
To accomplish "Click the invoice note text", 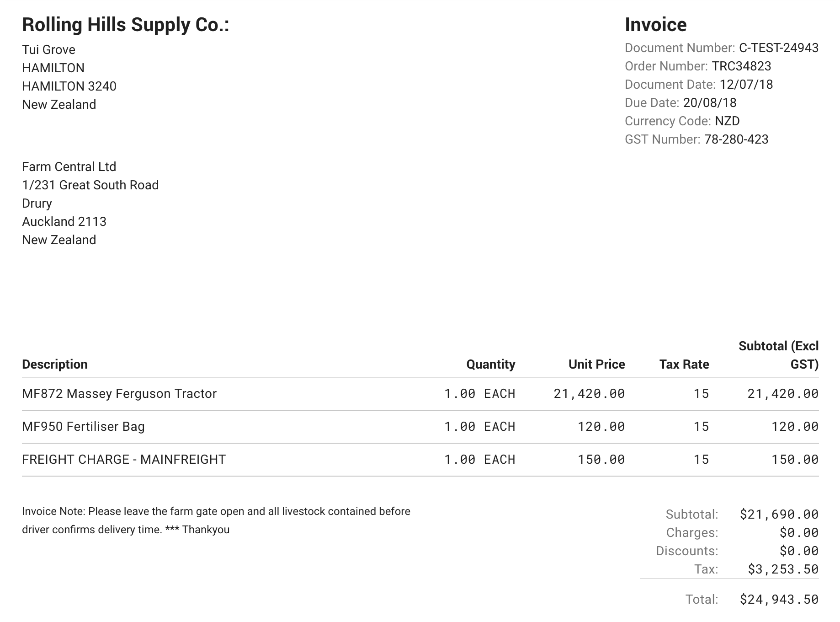I will coord(216,520).
